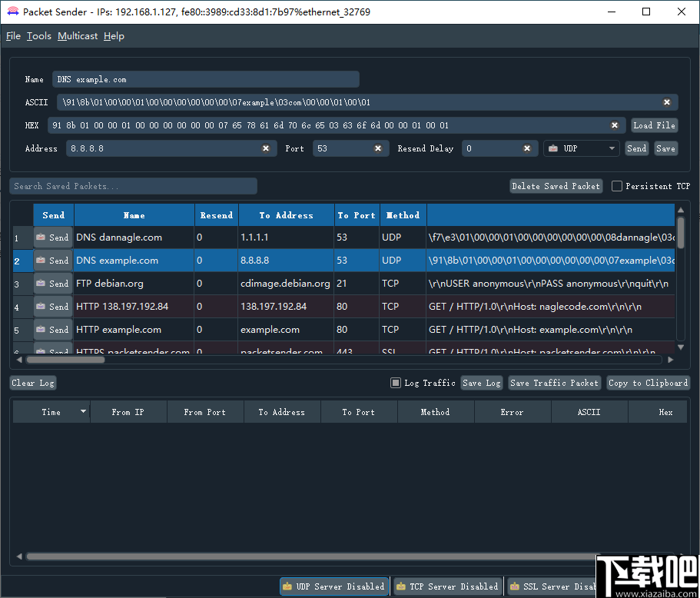Viewport: 700px width, 598px height.
Task: Open the Tools menu
Action: tap(38, 35)
